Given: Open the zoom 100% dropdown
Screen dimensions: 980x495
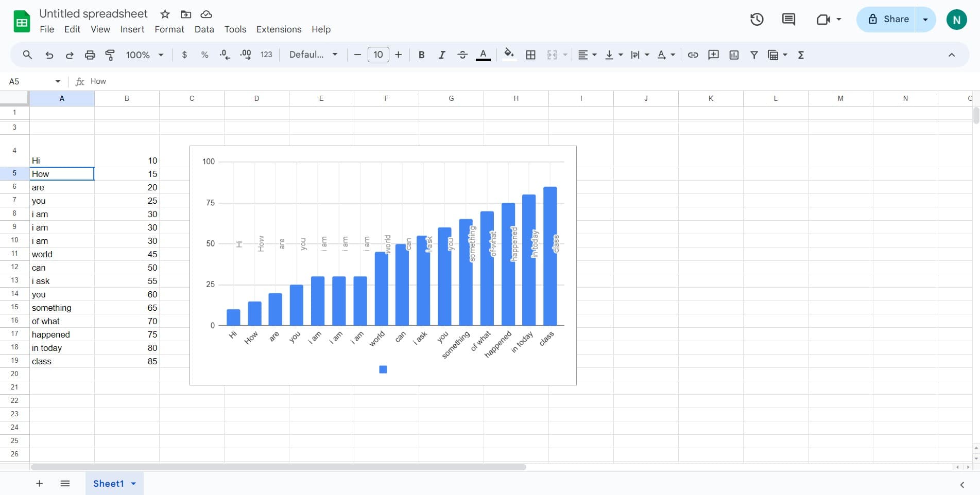Looking at the screenshot, I should click(145, 55).
